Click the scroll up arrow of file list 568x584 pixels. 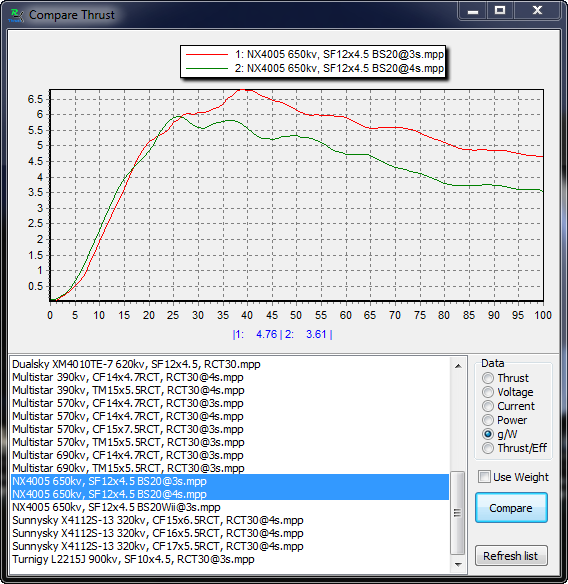(458, 366)
